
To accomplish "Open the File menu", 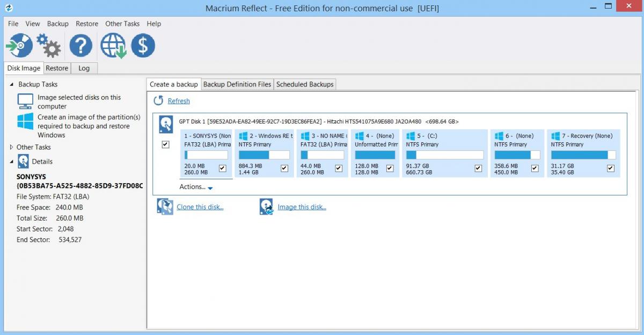I will click(13, 24).
